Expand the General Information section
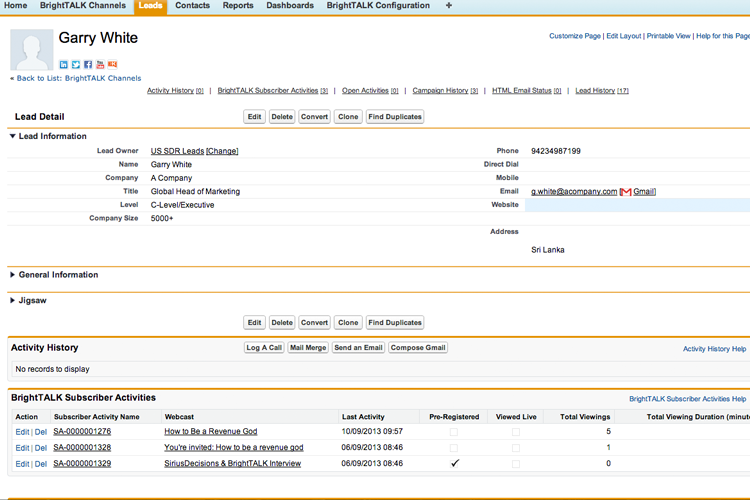Viewport: 750px width, 500px height. (13, 275)
